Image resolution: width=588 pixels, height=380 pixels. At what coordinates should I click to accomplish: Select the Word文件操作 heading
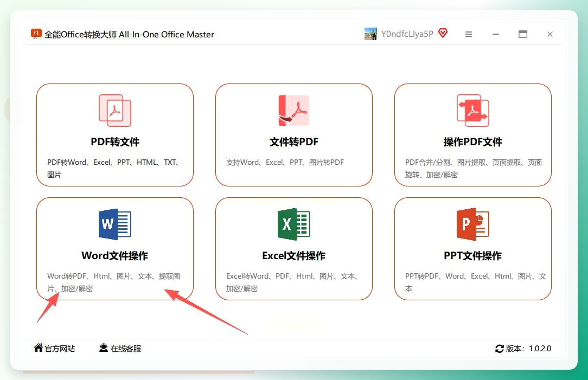coord(115,255)
